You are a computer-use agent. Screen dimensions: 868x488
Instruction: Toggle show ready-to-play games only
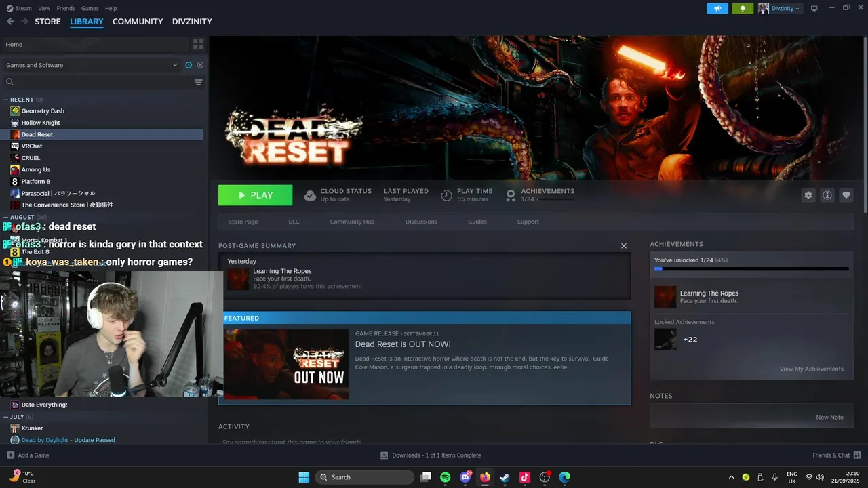coord(200,65)
